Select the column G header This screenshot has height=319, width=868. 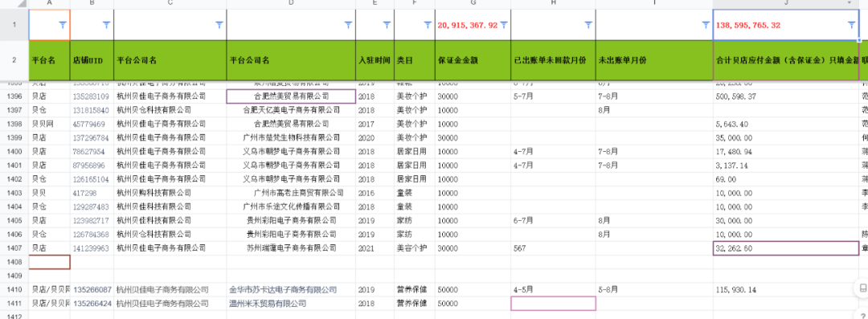point(473,2)
